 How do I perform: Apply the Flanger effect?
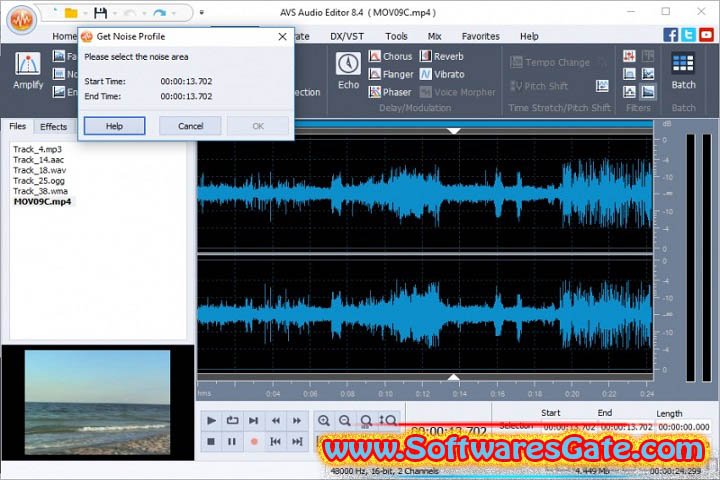391,74
